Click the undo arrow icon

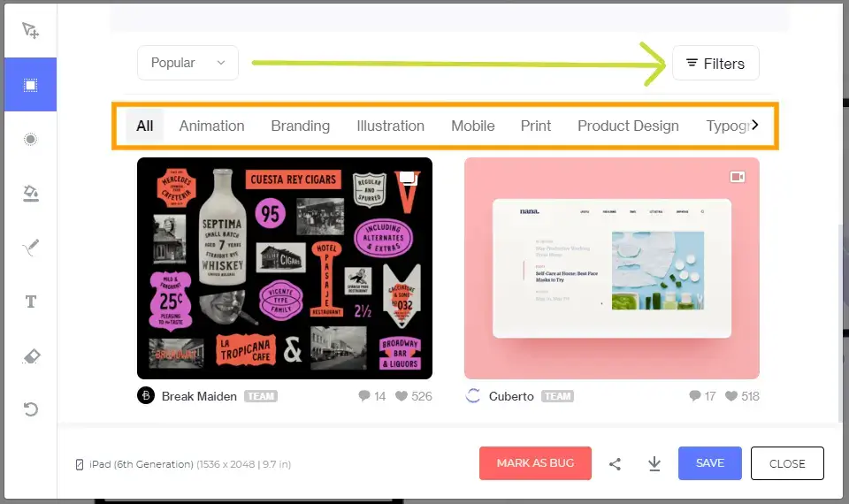[x=30, y=409]
